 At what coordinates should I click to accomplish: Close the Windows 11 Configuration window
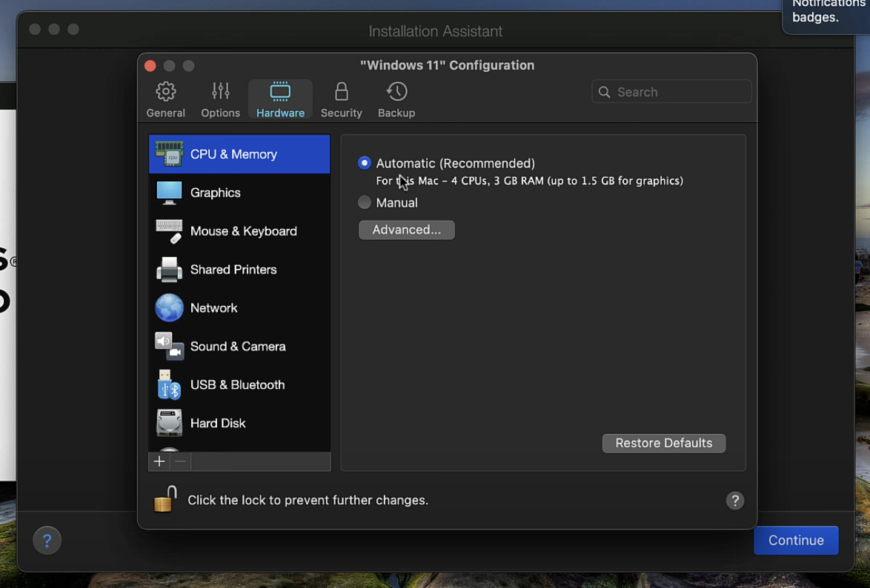[150, 66]
